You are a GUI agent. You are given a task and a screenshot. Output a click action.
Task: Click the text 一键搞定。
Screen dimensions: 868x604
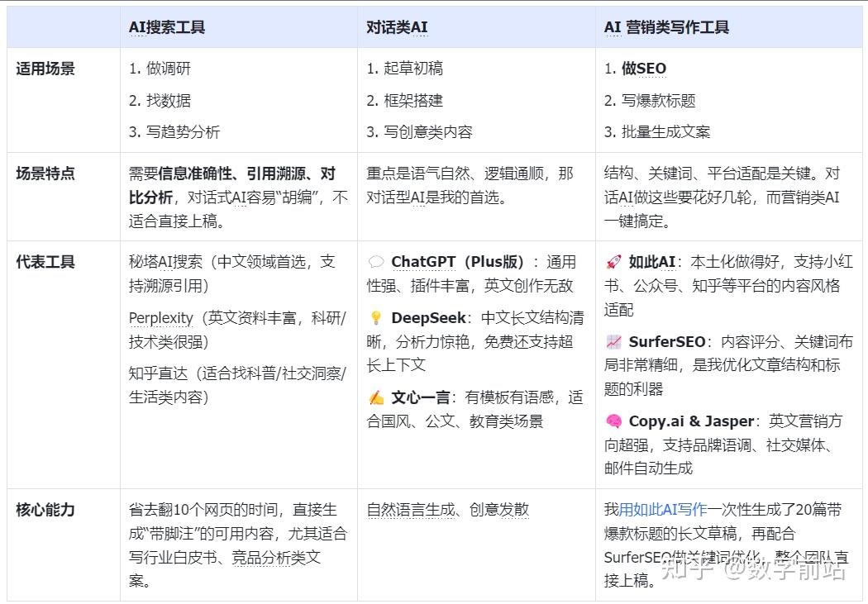[637, 221]
